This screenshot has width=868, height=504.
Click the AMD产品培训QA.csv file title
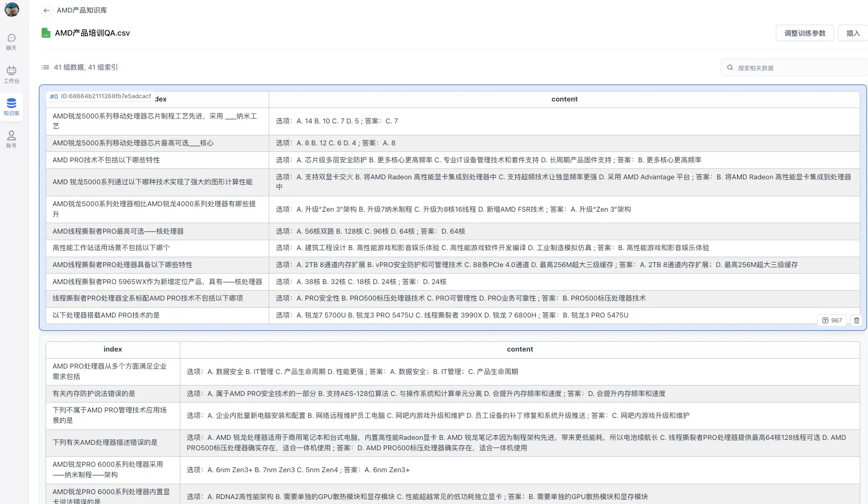92,33
